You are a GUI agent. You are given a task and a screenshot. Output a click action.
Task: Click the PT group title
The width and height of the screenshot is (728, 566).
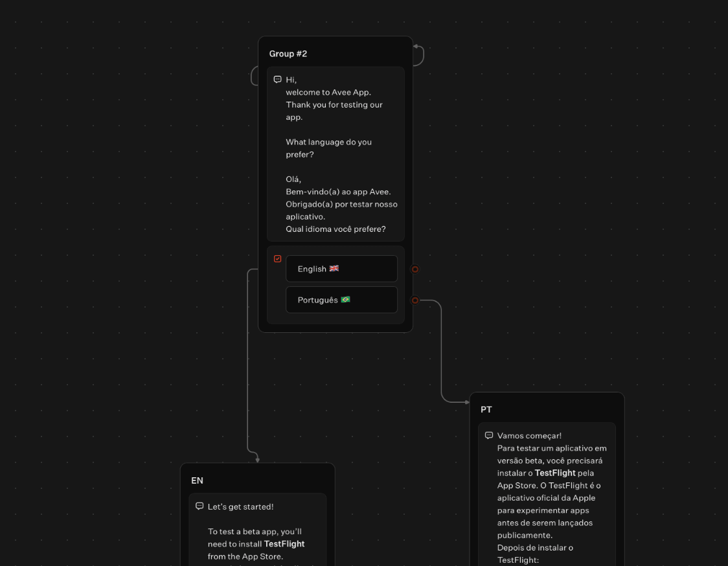click(486, 409)
